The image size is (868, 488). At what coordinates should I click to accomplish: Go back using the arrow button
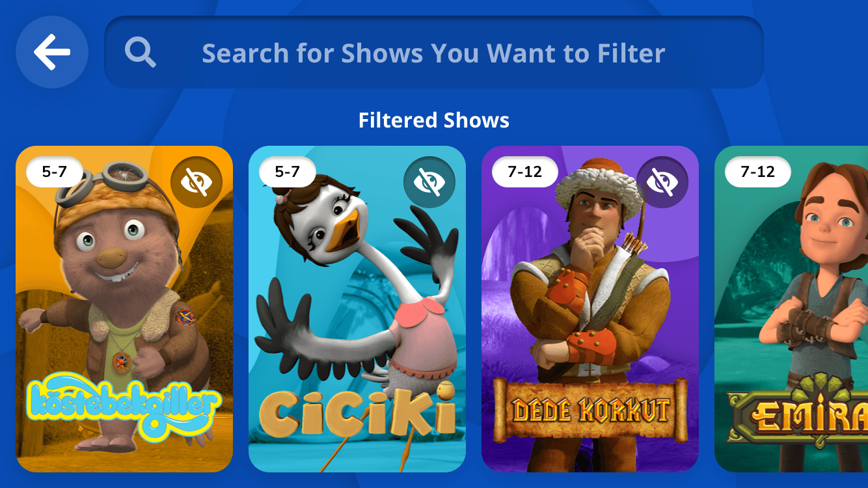(52, 52)
